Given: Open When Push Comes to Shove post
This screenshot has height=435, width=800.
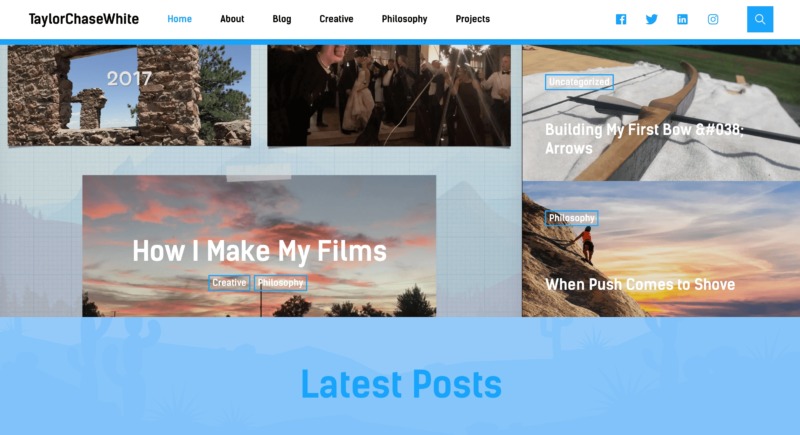Looking at the screenshot, I should 640,284.
